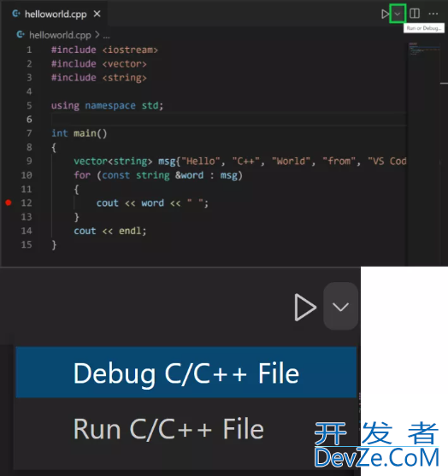Click the #include <string> line

coord(99,78)
